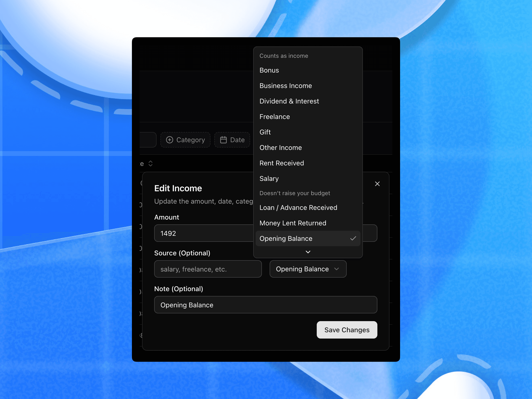This screenshot has width=532, height=399.
Task: Click Save Changes button
Action: tap(347, 330)
